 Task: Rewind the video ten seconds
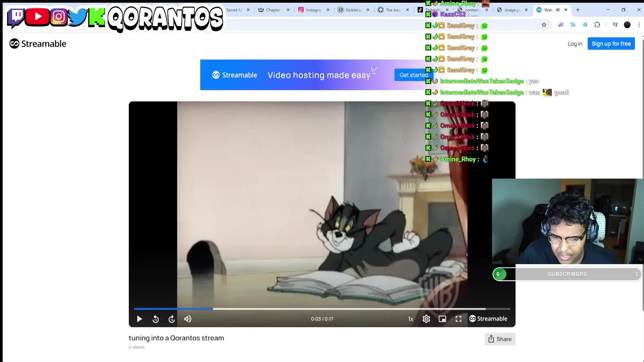tap(155, 319)
